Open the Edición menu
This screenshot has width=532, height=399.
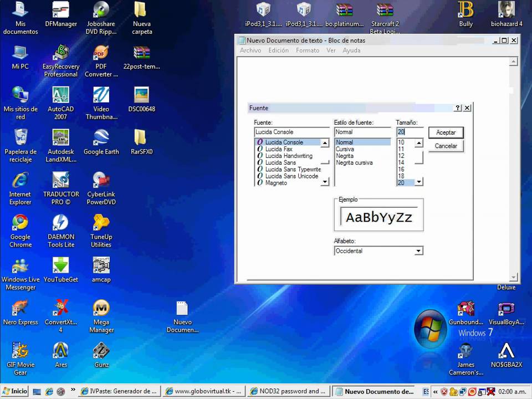pyautogui.click(x=278, y=50)
